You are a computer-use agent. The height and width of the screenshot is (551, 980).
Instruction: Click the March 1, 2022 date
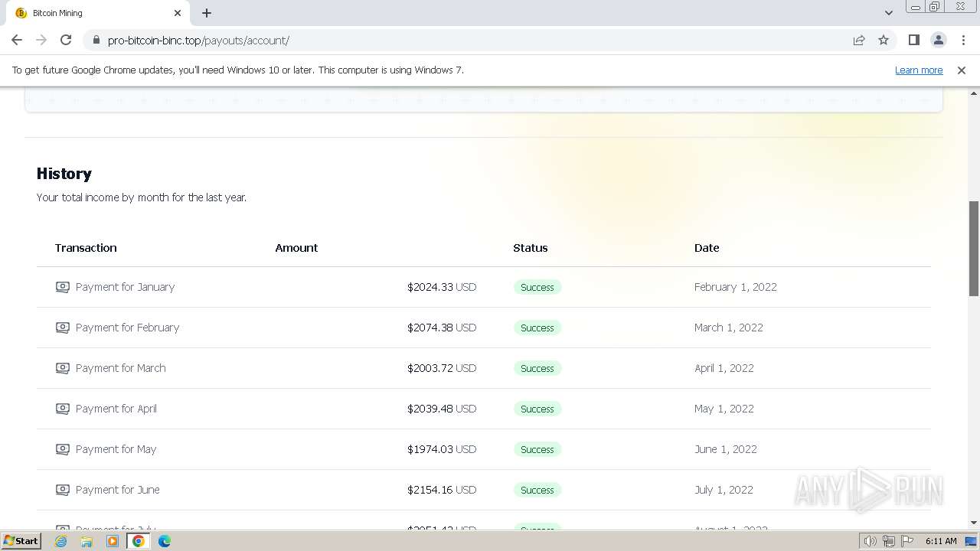point(729,328)
